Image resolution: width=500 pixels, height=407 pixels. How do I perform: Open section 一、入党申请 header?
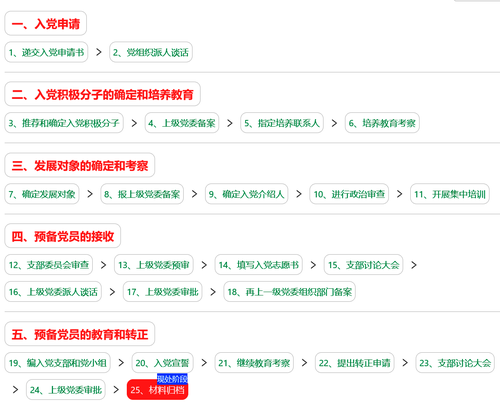point(46,23)
